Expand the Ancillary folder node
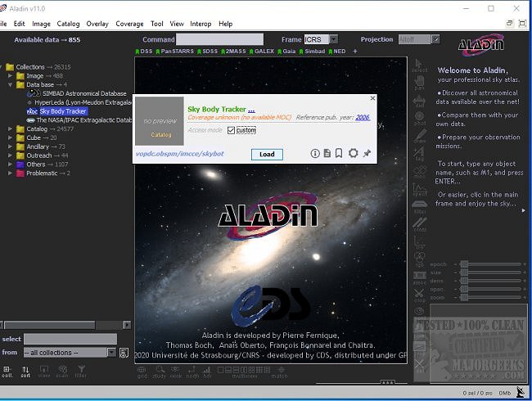Viewport: 532px width, 401px height. pyautogui.click(x=10, y=146)
